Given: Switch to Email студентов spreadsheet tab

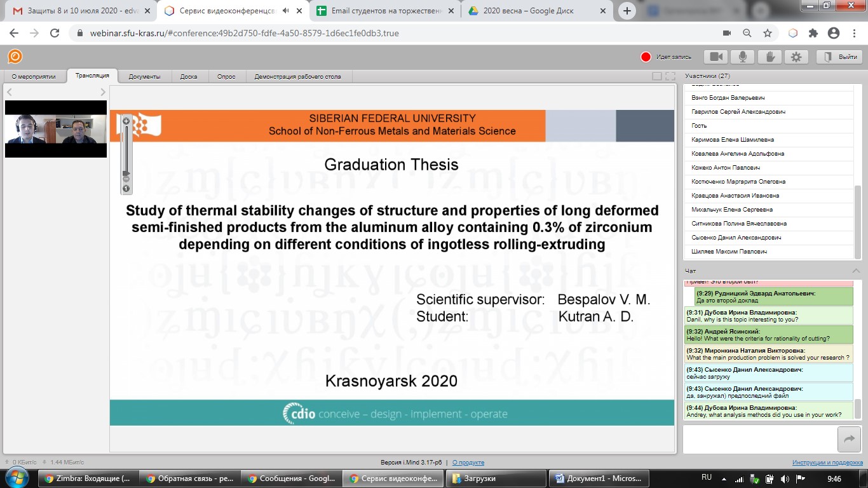Looking at the screenshot, I should tap(384, 11).
